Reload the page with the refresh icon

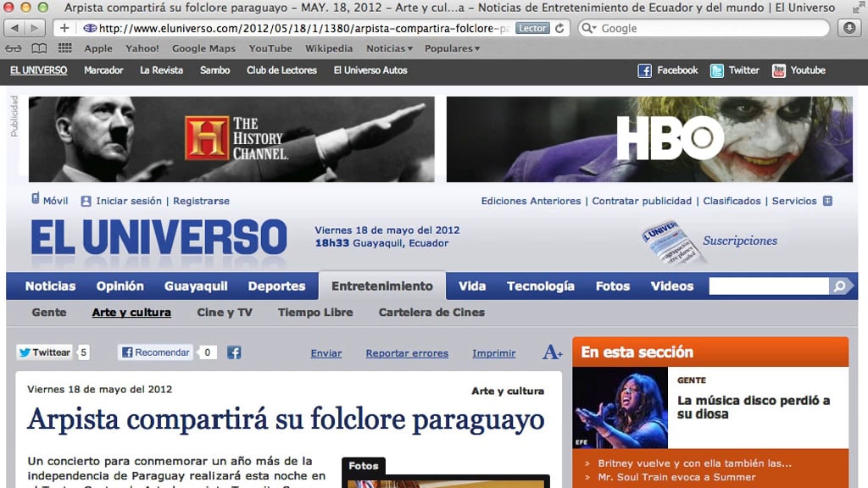tap(559, 28)
